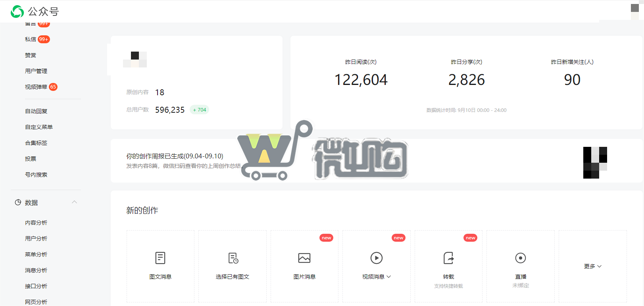Expand the 更多 dropdown
644x306 pixels.
[x=592, y=266]
